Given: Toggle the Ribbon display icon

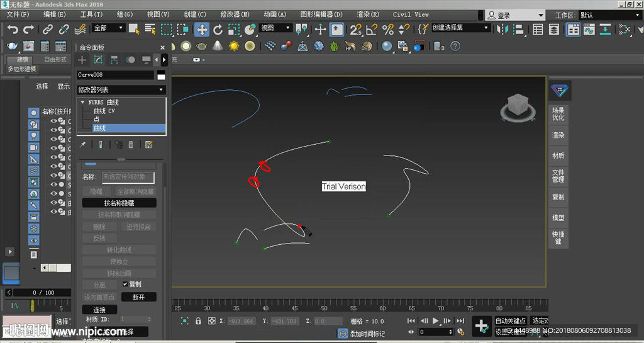Looking at the screenshot, I should 573,30.
